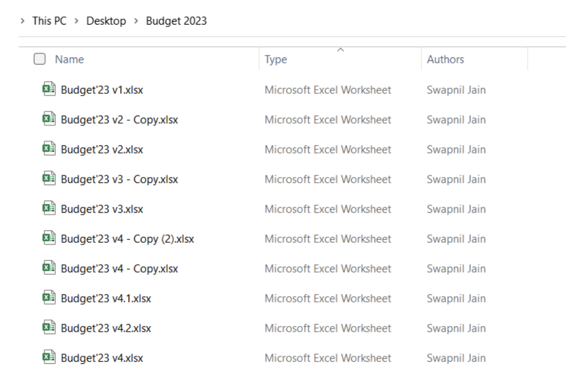
Task: Sort by Name column header
Action: pos(69,59)
